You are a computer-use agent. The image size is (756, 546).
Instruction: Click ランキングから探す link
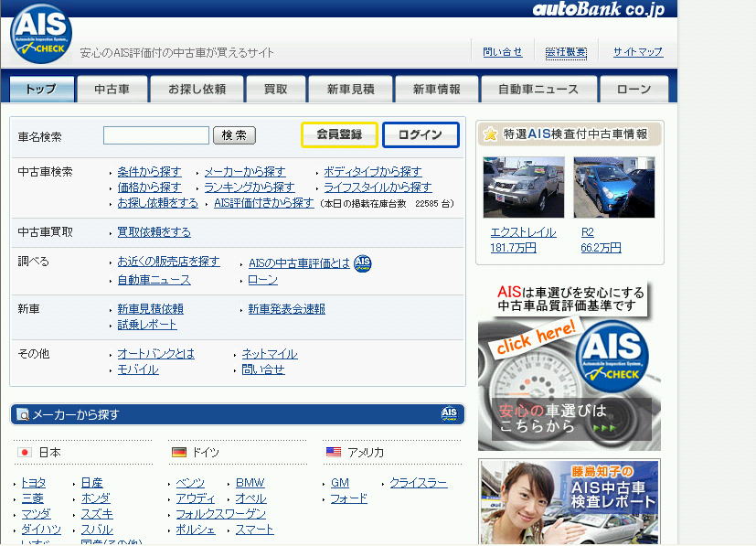click(x=250, y=187)
